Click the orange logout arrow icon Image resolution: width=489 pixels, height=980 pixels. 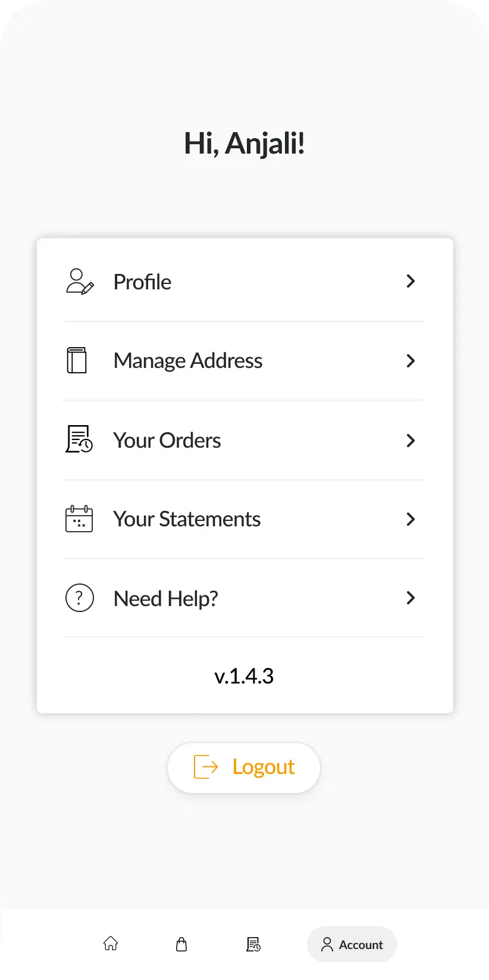coord(206,767)
